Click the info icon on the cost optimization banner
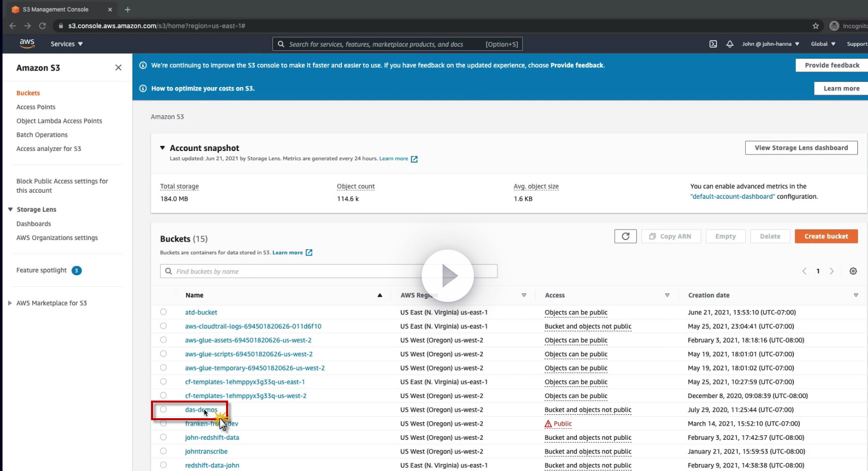868x471 pixels. pyautogui.click(x=142, y=89)
